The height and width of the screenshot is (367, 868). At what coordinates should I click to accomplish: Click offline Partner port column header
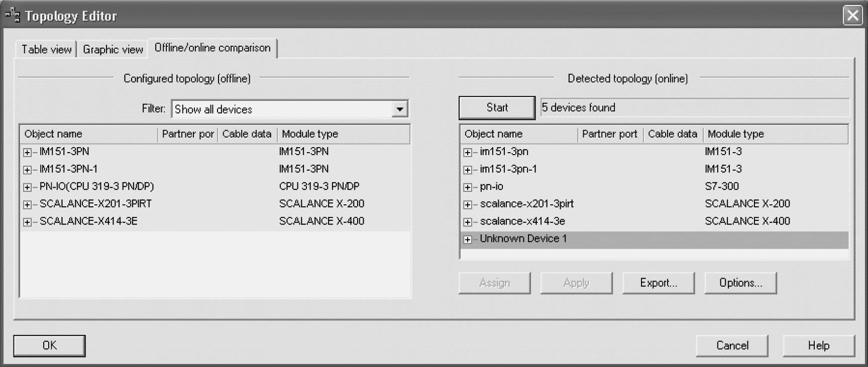click(x=188, y=134)
